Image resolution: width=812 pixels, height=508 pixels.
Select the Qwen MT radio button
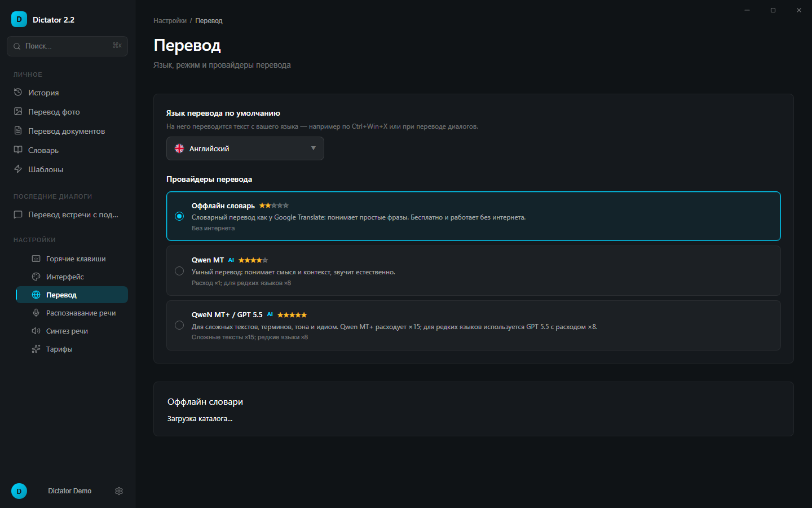point(179,271)
